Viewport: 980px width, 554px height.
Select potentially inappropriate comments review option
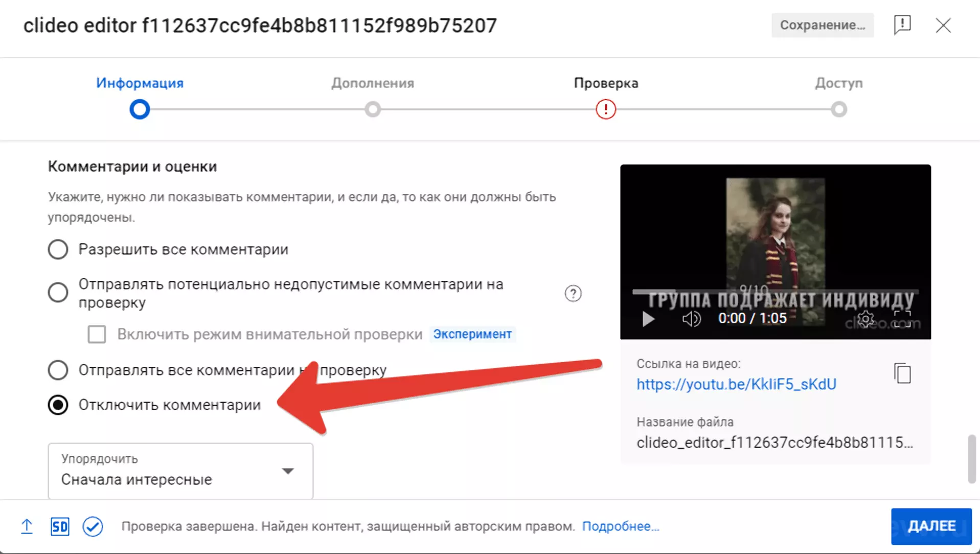[58, 293]
